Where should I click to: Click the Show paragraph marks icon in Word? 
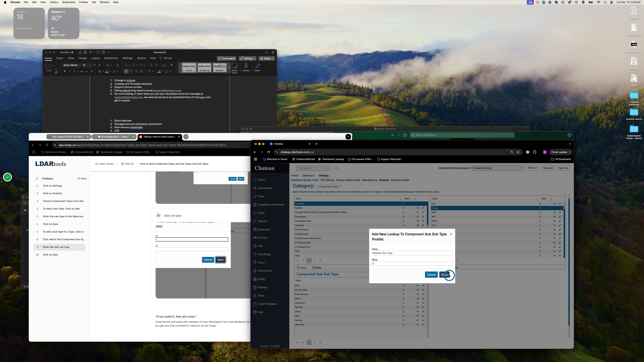pyautogui.click(x=171, y=65)
